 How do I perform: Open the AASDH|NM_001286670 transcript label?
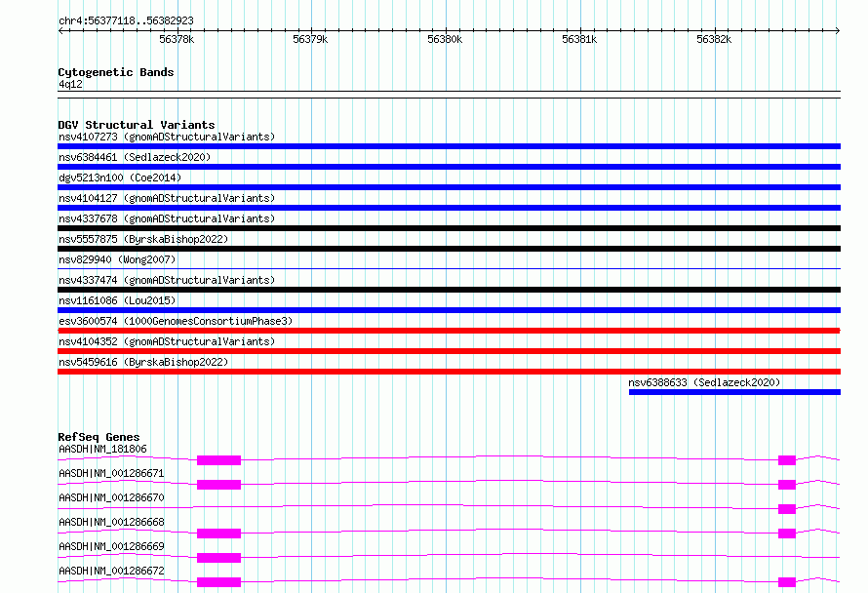coord(111,497)
